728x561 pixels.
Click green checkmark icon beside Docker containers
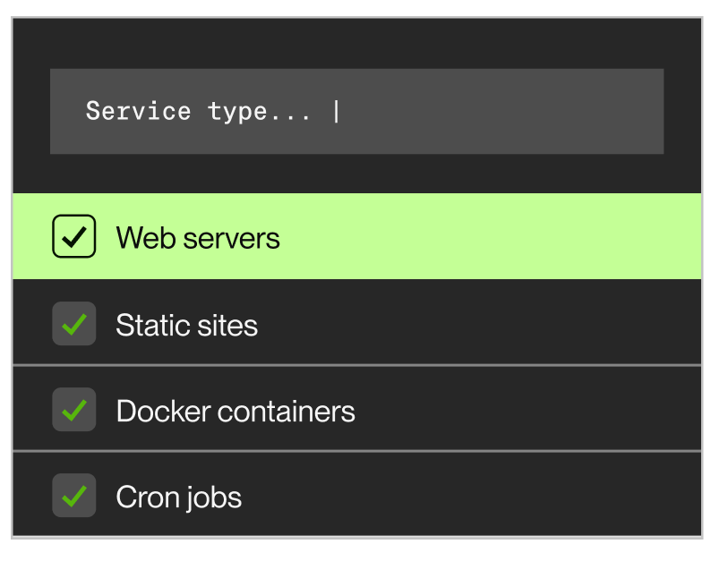(x=75, y=410)
